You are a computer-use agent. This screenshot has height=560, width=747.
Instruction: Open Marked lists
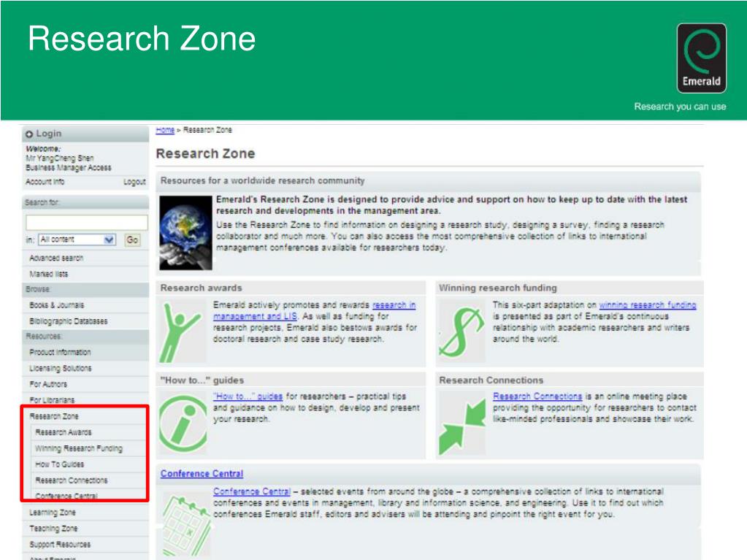[x=49, y=275]
